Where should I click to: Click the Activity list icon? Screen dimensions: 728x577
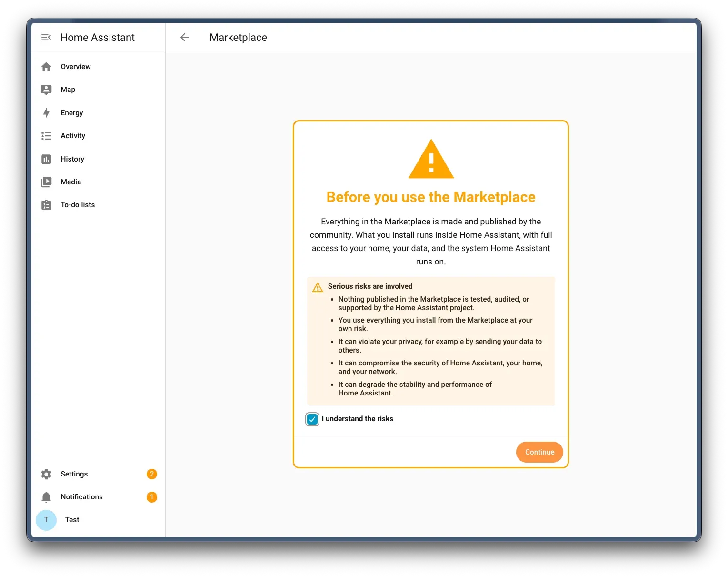tap(46, 136)
